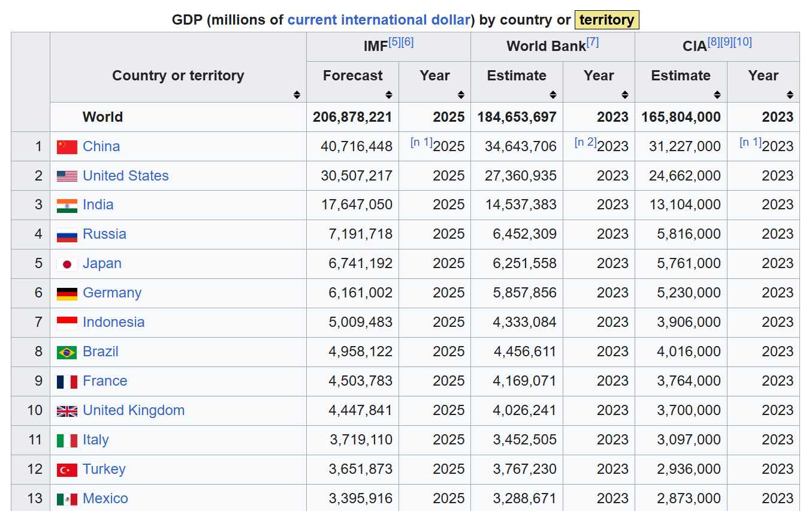Image resolution: width=812 pixels, height=511 pixels.
Task: Select India's CIA estimate 13,104,000
Action: (x=685, y=205)
